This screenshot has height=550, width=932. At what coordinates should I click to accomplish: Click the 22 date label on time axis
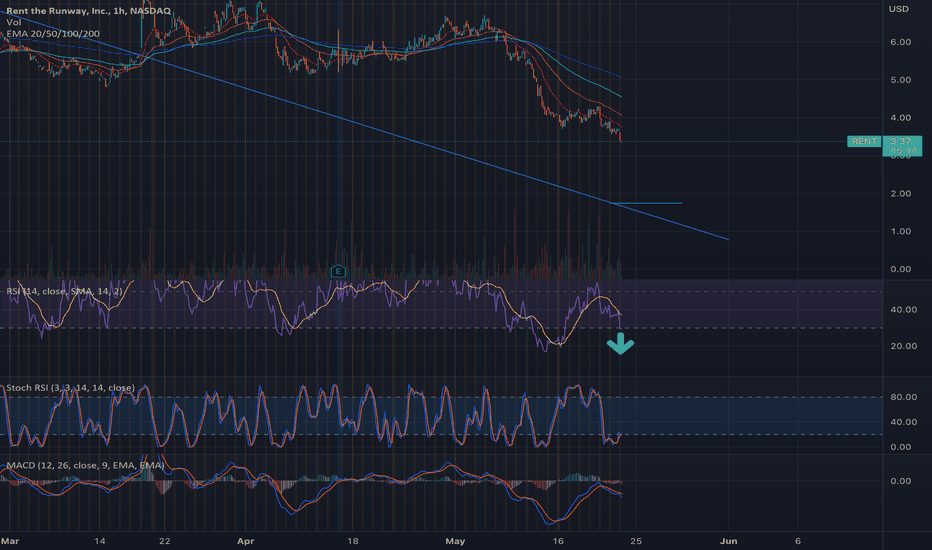[165, 541]
